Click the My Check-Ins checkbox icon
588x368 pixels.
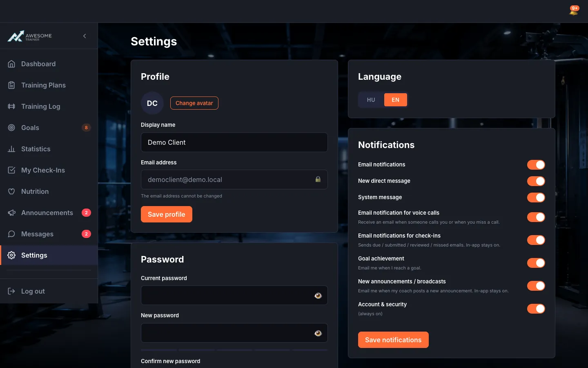point(11,170)
